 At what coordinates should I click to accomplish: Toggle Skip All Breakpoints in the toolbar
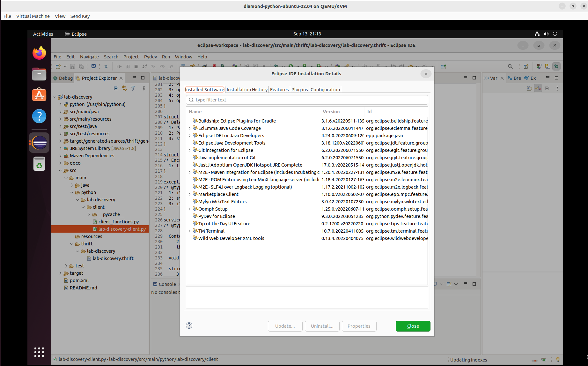(x=106, y=66)
